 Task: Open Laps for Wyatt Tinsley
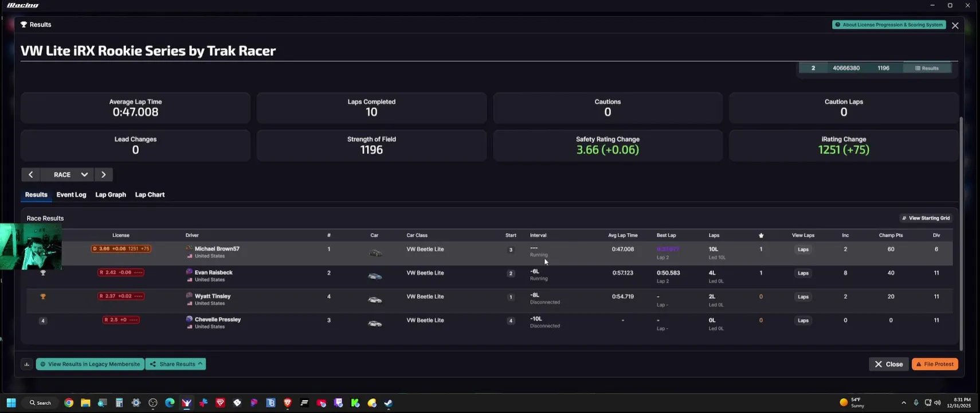pos(803,297)
